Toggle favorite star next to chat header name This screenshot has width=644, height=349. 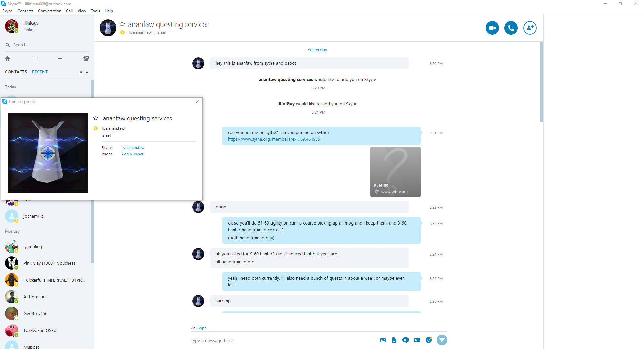pos(122,24)
